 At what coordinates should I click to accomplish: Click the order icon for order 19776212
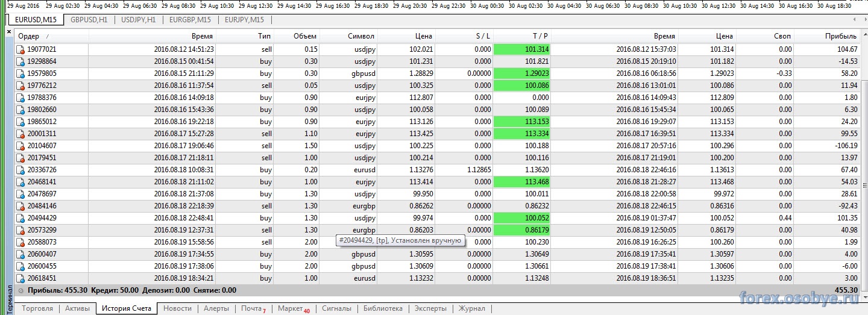click(x=20, y=86)
